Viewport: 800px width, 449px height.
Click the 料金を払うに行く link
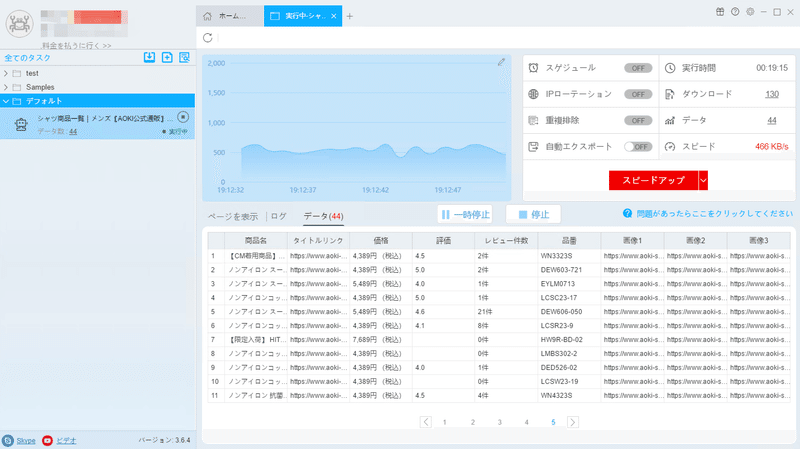coord(77,45)
